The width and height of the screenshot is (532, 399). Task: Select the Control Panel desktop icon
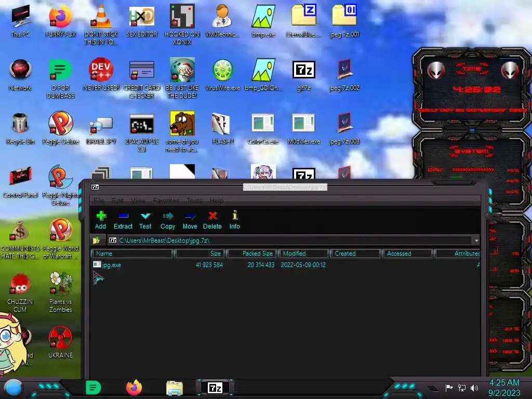(20, 182)
